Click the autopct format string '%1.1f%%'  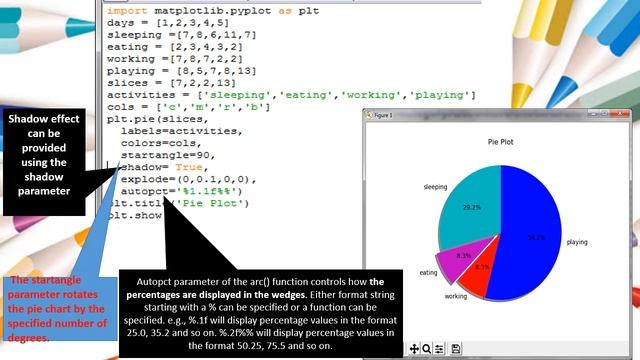[206, 191]
